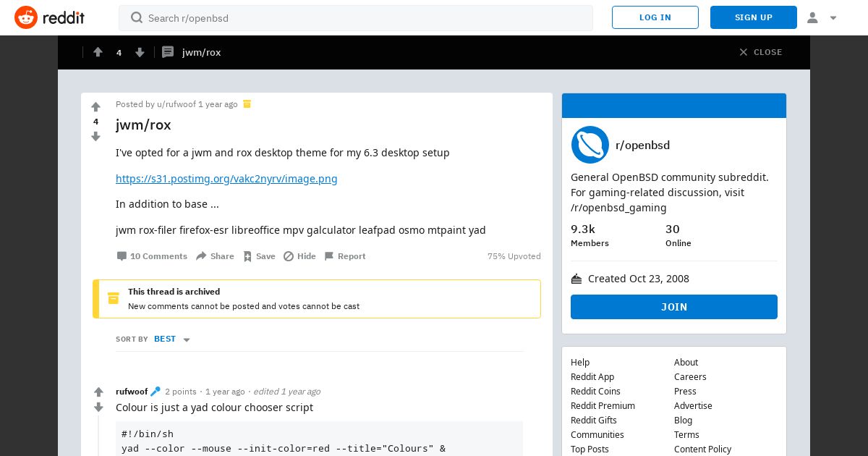868x456 pixels.
Task: Open the Advertise footer link
Action: click(x=693, y=406)
